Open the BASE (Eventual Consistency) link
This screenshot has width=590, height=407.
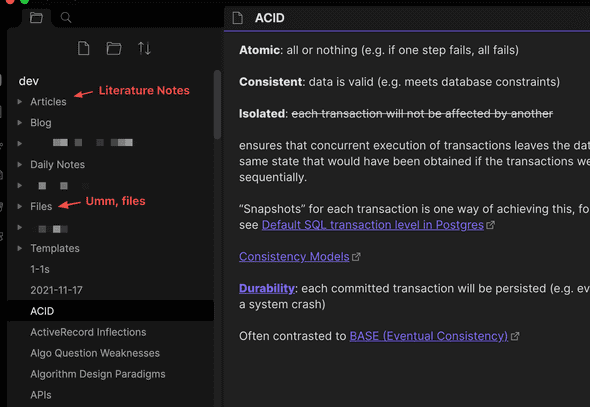pos(429,336)
